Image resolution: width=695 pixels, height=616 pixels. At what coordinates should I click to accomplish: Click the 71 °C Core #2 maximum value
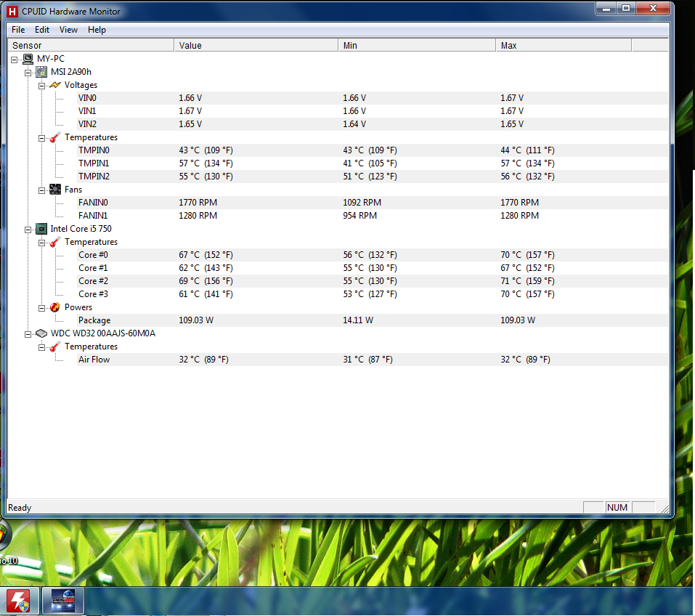[527, 281]
